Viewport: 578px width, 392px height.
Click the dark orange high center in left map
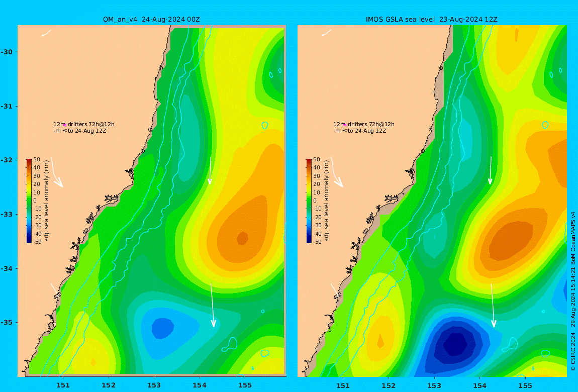coord(242,238)
